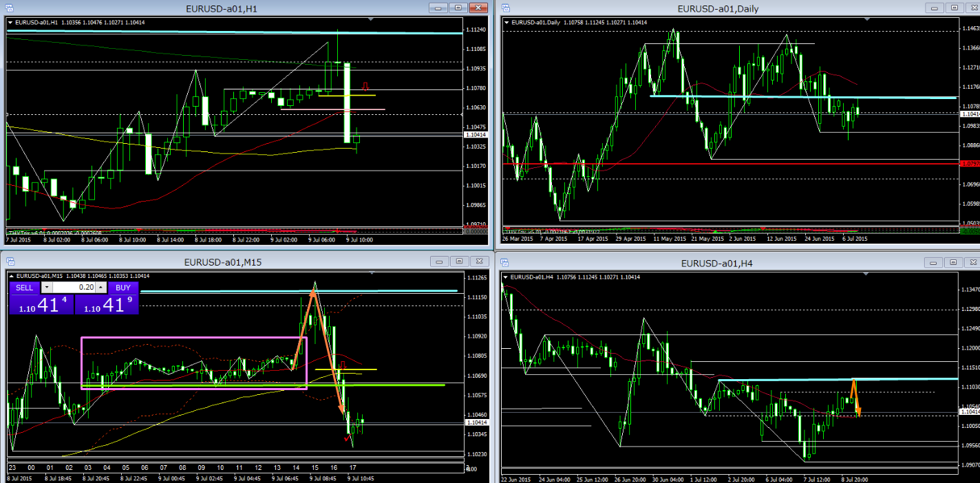Increase lot volume with the up arrow
This screenshot has width=980, height=483.
101,288
